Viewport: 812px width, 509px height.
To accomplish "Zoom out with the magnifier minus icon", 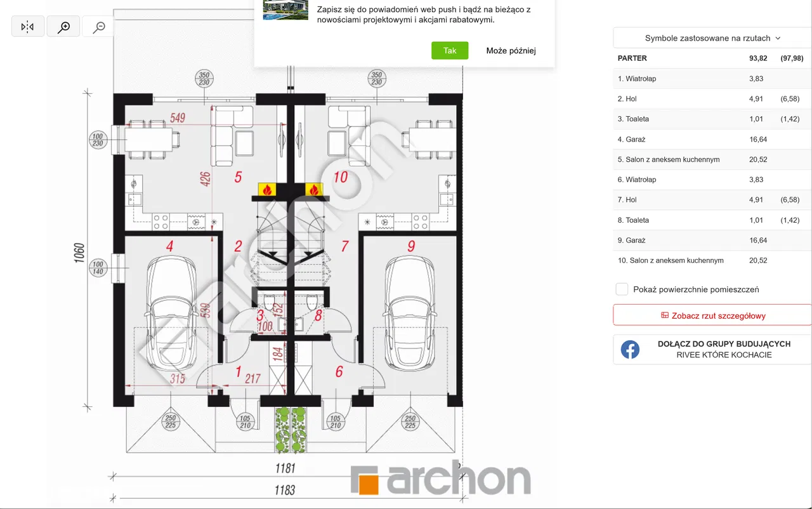I will pyautogui.click(x=99, y=27).
